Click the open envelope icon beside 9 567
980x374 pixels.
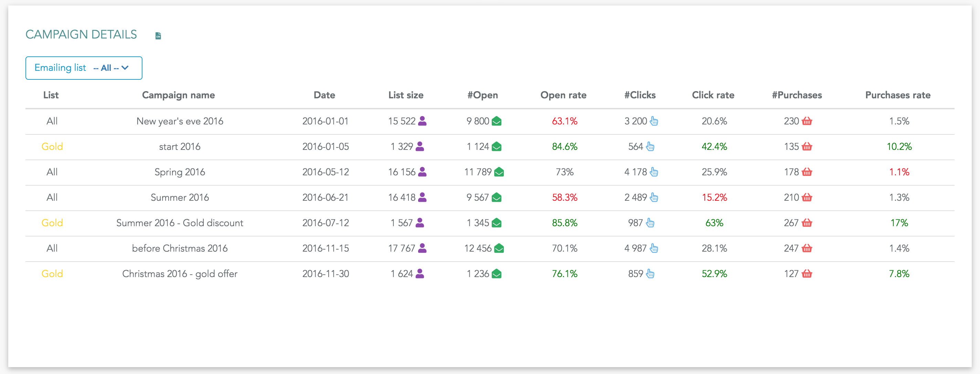point(497,198)
